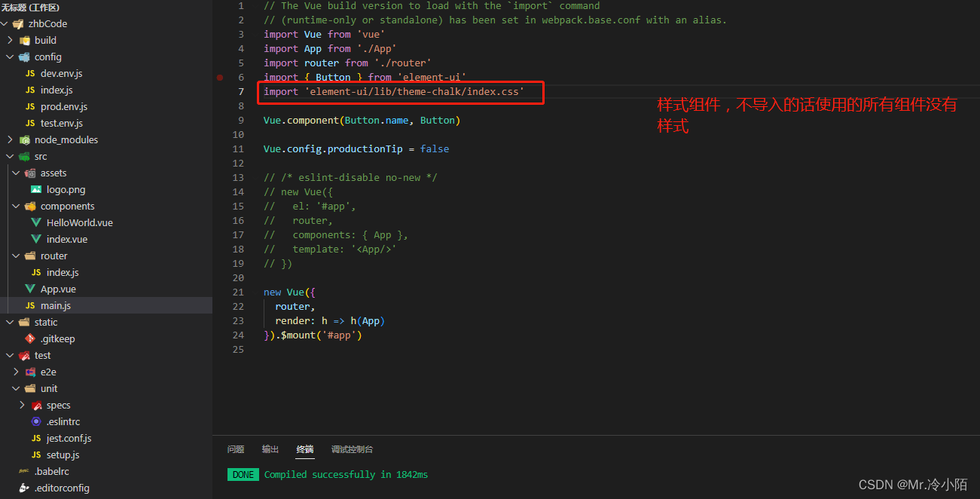Open the 问题 (Problems) panel tab
The image size is (980, 499).
click(236, 449)
